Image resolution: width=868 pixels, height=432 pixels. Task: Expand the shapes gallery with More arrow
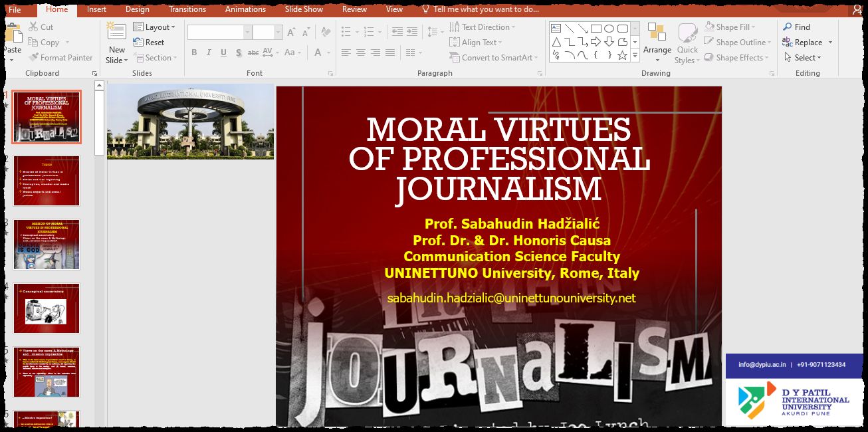coord(635,56)
